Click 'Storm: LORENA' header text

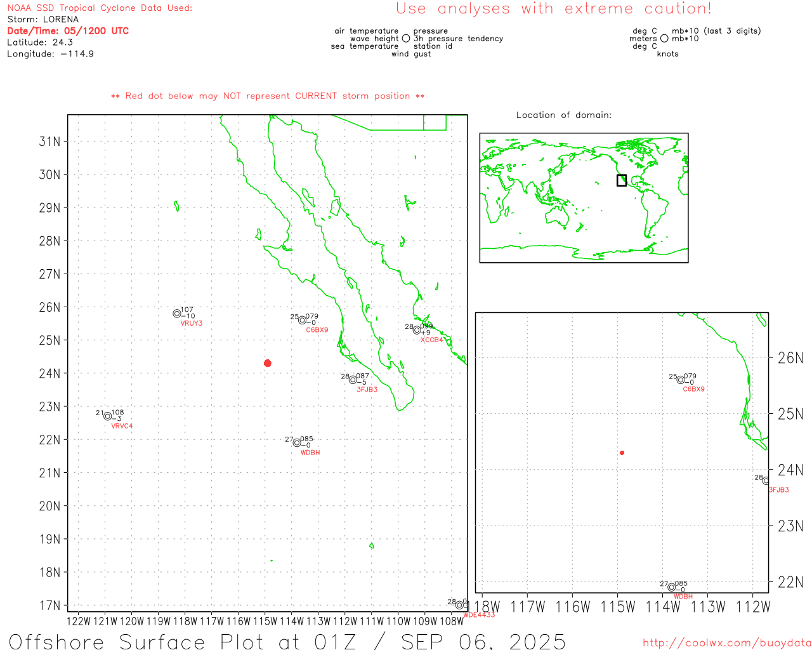point(43,19)
